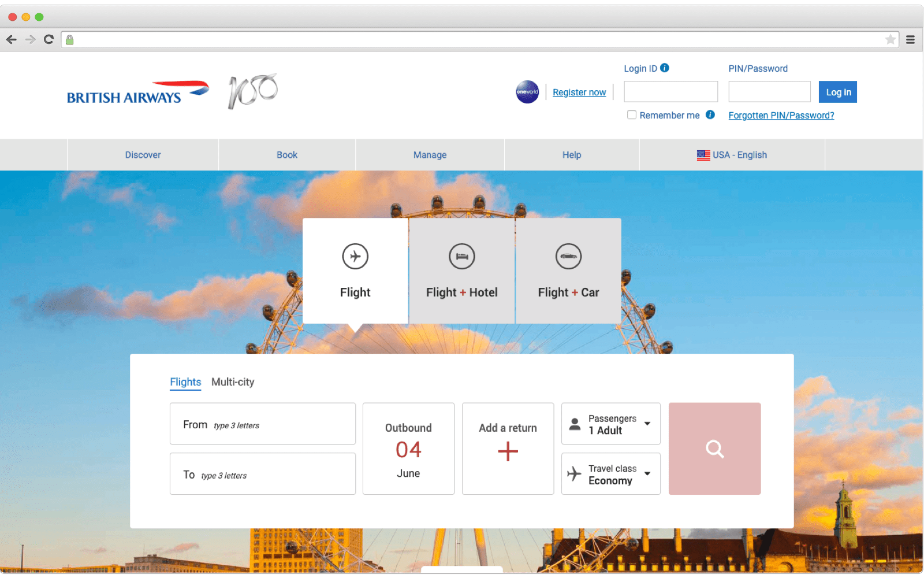Expand the Travel class dropdown arrow
Image resolution: width=924 pixels, height=578 pixels.
coord(648,473)
